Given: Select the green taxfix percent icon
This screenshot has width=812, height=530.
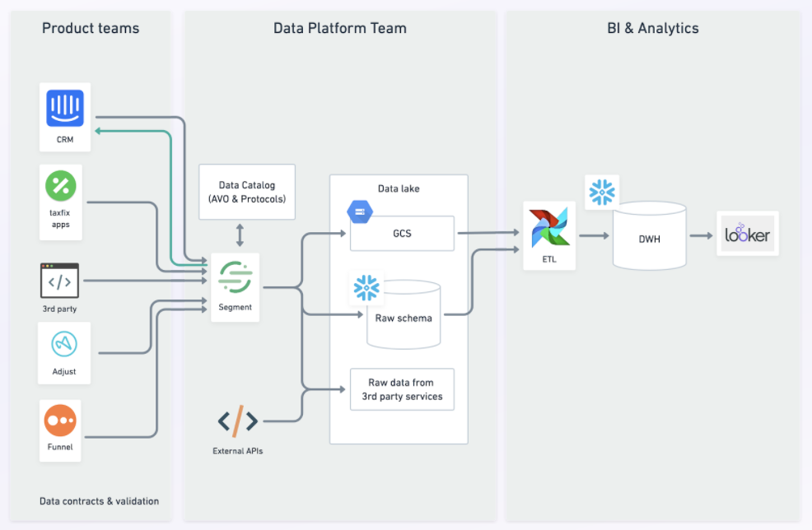Looking at the screenshot, I should 61,186.
